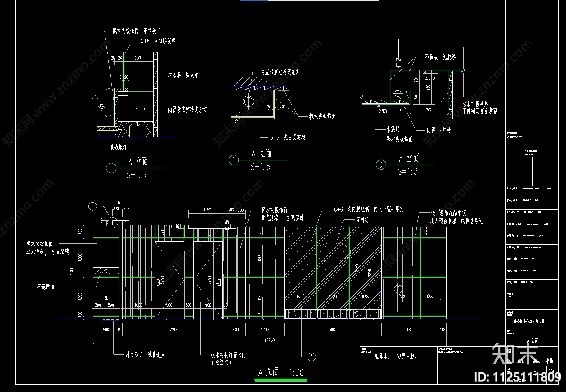The image size is (566, 392).
Task: Click the "6+6 夹白膜玻璃, 内上下置斗胆灯" annotation
Action: click(369, 209)
